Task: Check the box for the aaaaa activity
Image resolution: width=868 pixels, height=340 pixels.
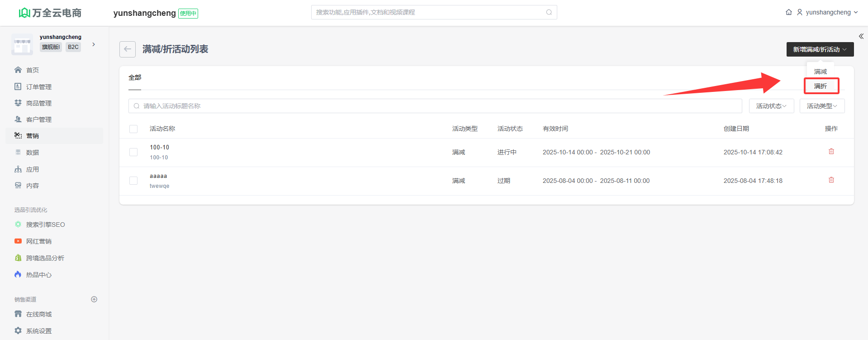Action: (x=133, y=181)
